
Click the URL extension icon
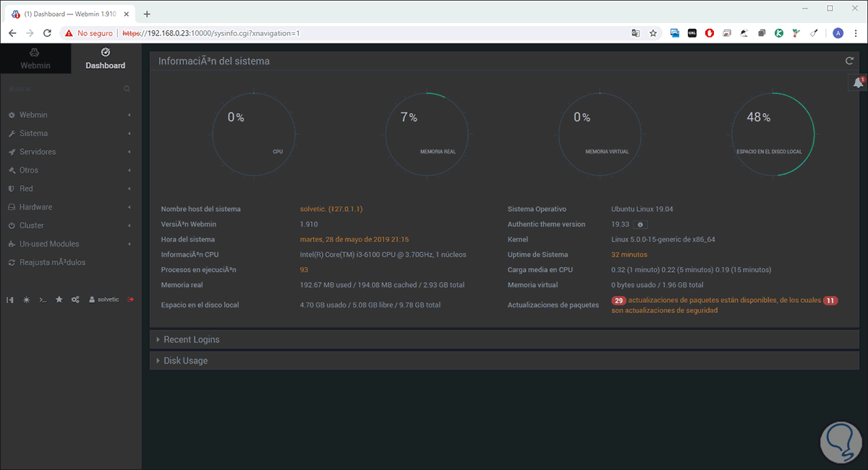coord(692,33)
